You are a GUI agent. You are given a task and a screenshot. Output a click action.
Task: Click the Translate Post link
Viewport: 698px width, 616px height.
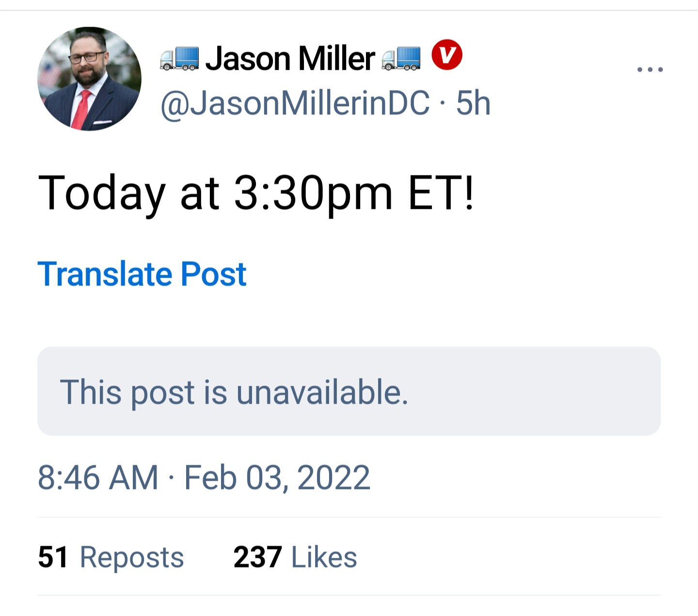coord(143,274)
